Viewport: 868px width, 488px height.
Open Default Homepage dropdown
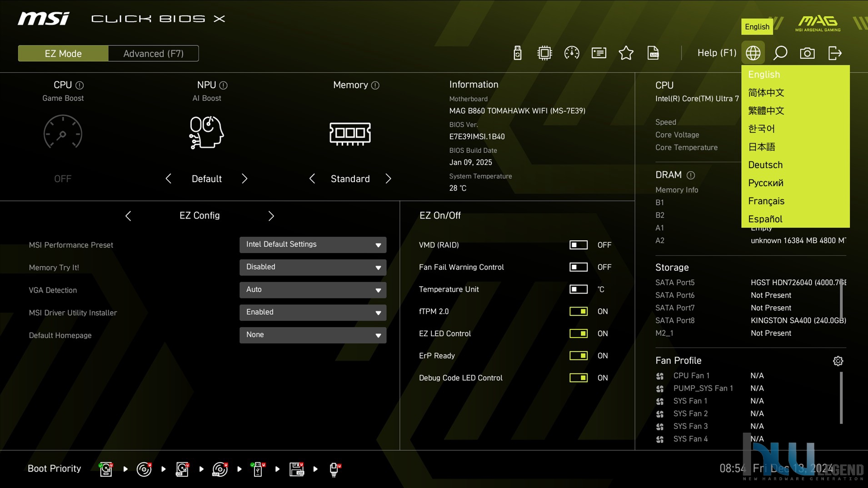(x=313, y=335)
